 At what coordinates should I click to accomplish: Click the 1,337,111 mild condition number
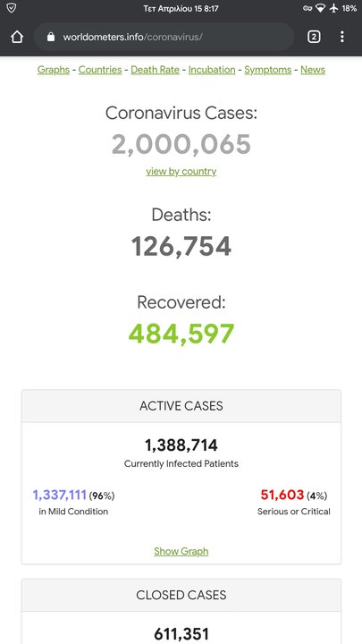click(60, 495)
